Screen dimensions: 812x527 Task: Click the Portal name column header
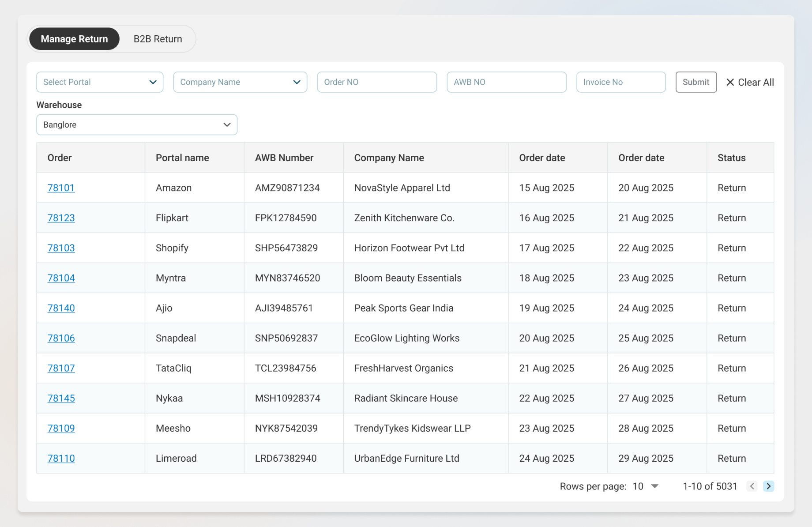195,158
